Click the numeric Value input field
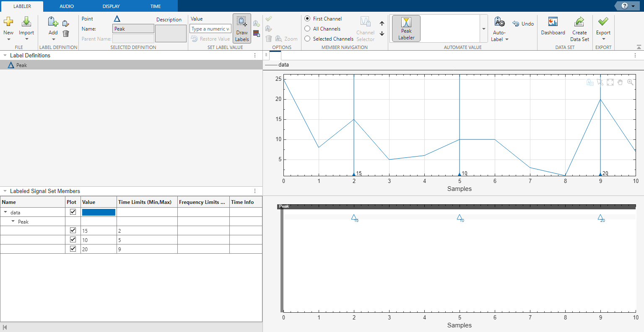The width and height of the screenshot is (644, 332). [210, 29]
